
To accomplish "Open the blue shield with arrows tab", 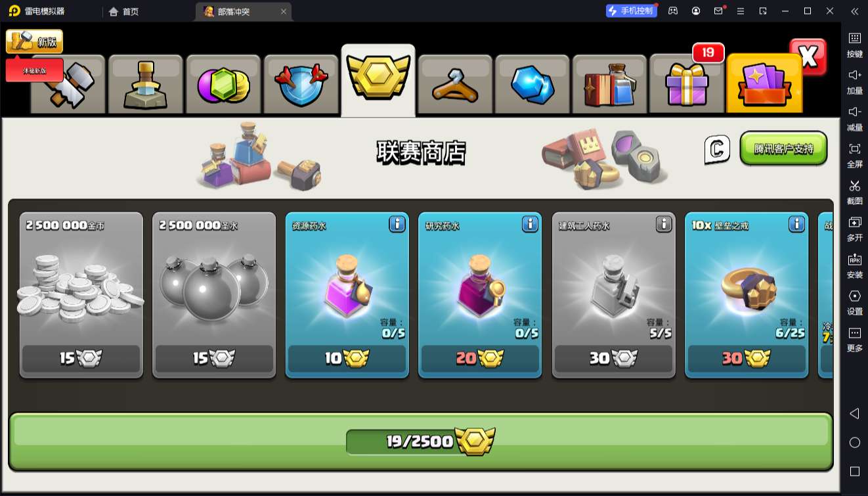I will [301, 84].
